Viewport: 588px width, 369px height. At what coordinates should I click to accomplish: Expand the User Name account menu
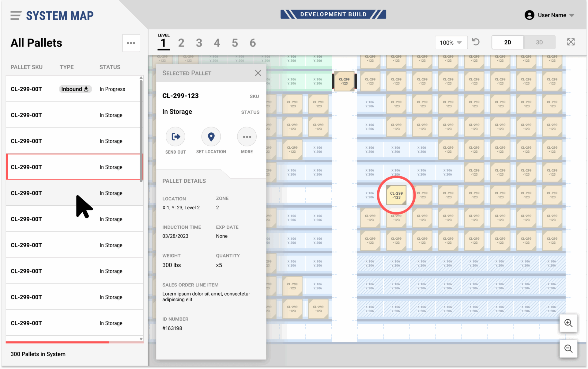click(550, 15)
